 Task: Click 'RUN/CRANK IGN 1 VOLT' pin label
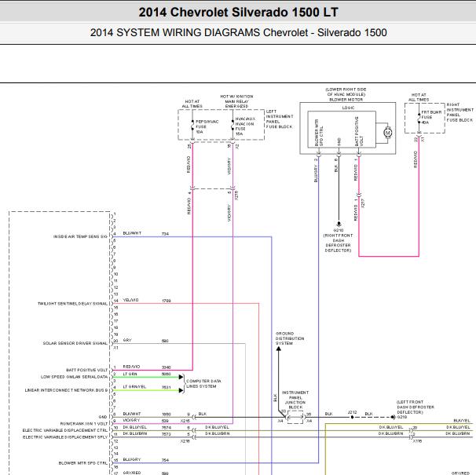pos(84,423)
